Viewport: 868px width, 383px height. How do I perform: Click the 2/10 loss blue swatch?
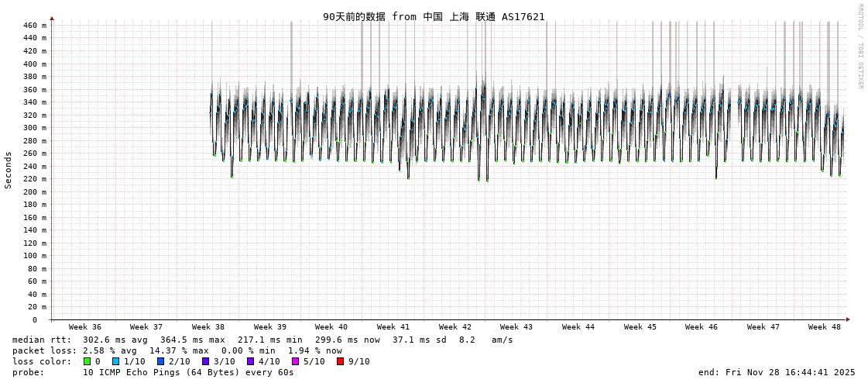(160, 361)
